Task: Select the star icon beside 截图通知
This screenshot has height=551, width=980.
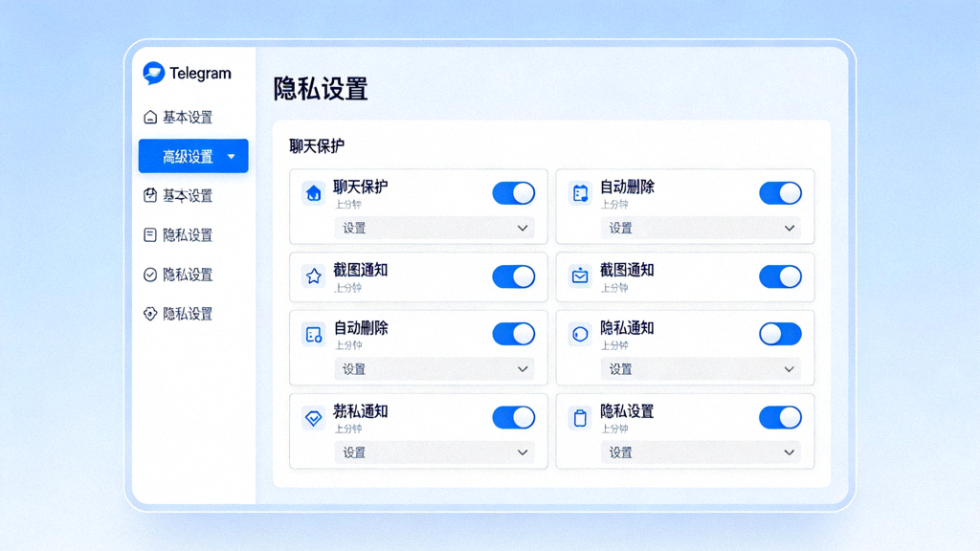Action: 312,277
